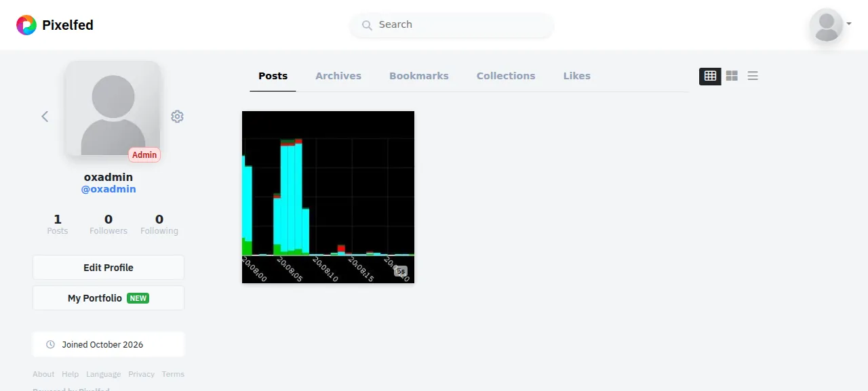Open the Likes tab

[577, 76]
